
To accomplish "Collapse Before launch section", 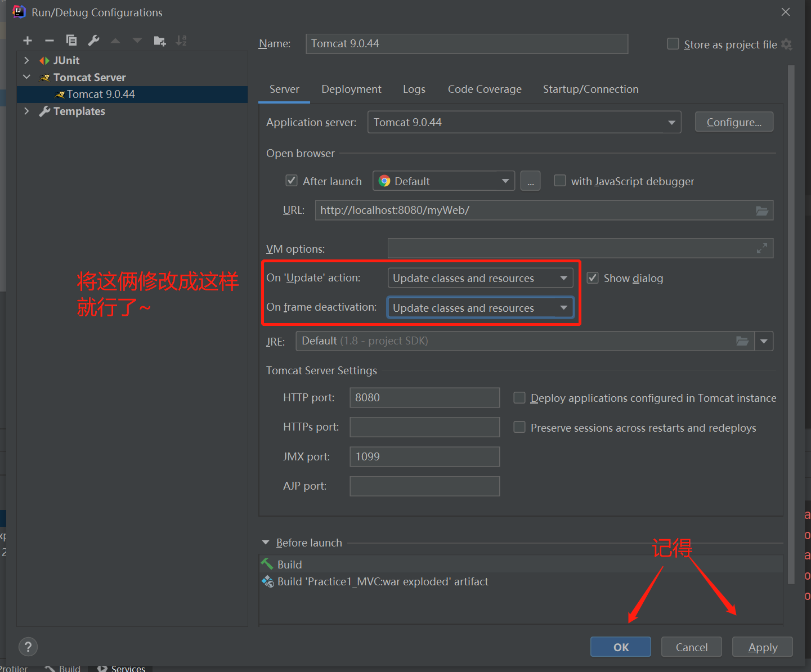I will (x=266, y=543).
